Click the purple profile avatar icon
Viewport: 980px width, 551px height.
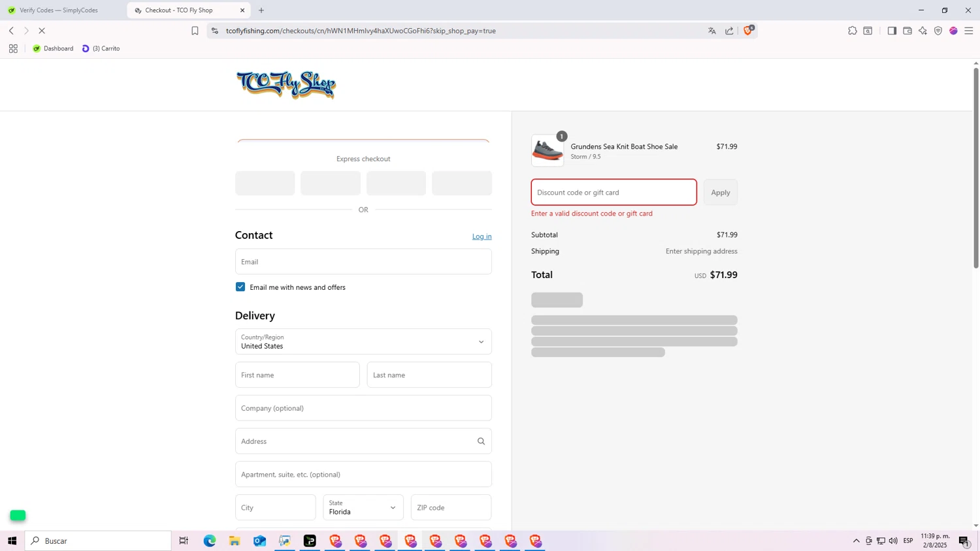click(x=954, y=31)
